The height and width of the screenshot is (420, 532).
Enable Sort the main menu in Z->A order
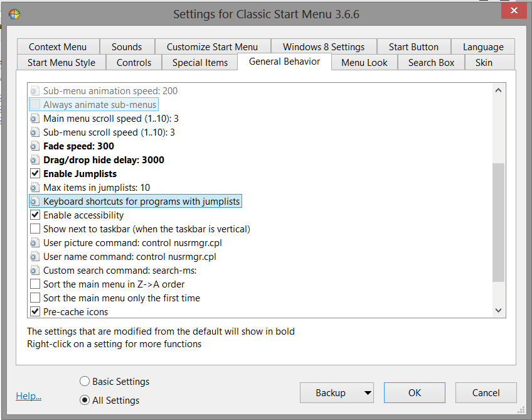pyautogui.click(x=35, y=284)
